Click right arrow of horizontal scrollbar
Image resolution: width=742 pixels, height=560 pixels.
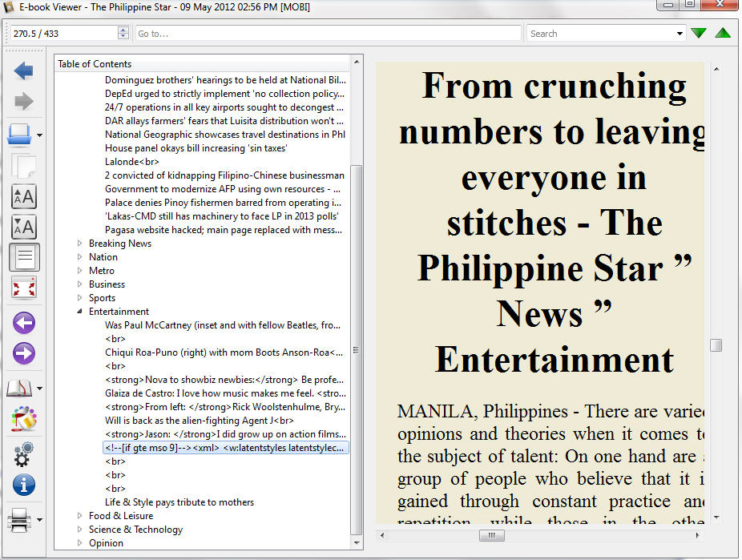697,535
